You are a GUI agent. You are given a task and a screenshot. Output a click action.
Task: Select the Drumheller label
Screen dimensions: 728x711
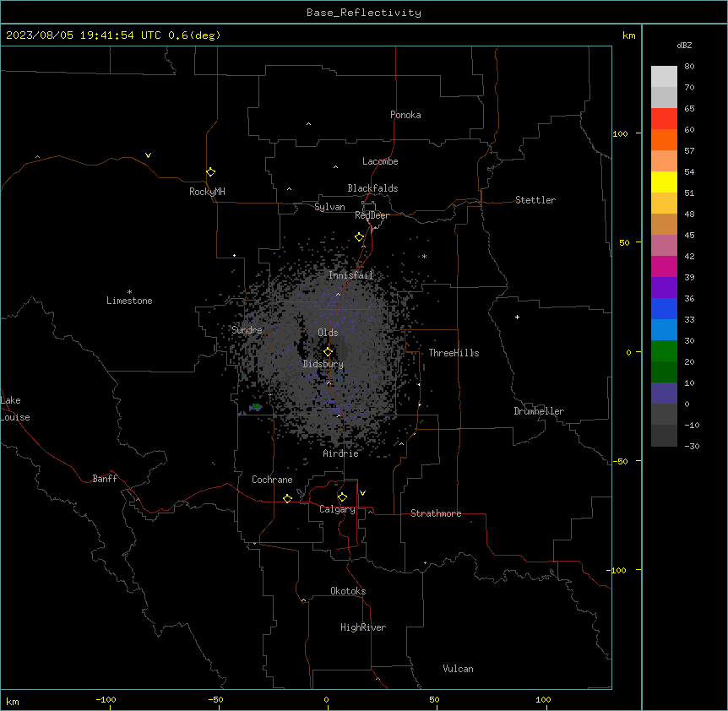pyautogui.click(x=539, y=411)
